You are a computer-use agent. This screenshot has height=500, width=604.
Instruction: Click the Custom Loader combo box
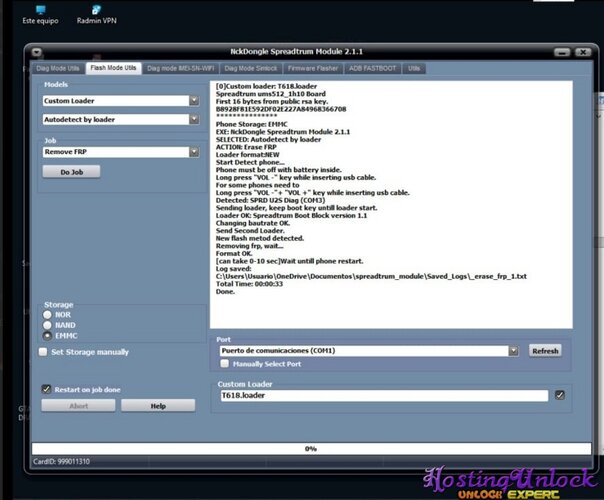pos(121,101)
